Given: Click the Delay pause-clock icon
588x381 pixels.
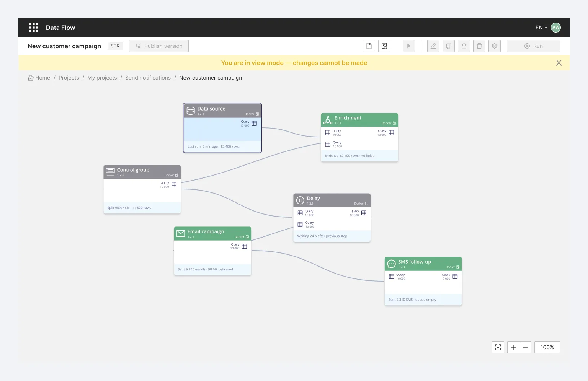Looking at the screenshot, I should click(x=300, y=200).
